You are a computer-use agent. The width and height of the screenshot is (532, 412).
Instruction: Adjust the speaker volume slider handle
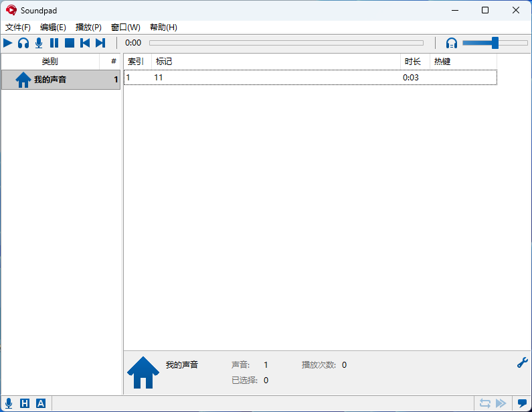[x=495, y=43]
